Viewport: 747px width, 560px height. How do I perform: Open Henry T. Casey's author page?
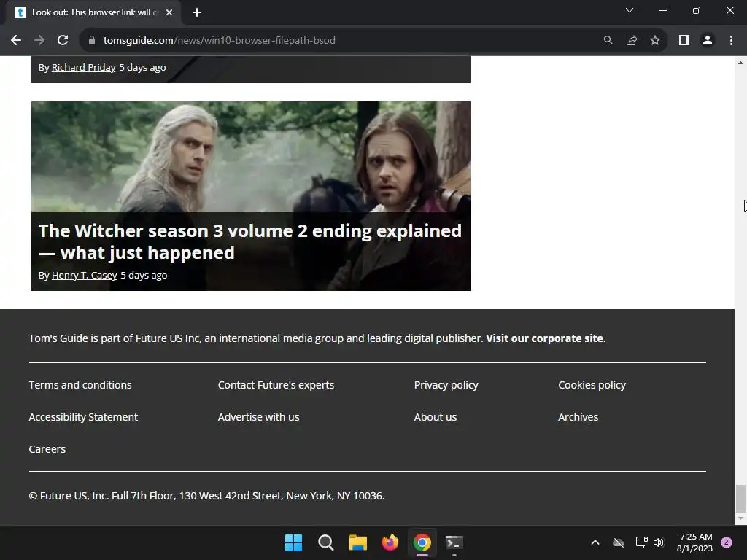tap(85, 275)
